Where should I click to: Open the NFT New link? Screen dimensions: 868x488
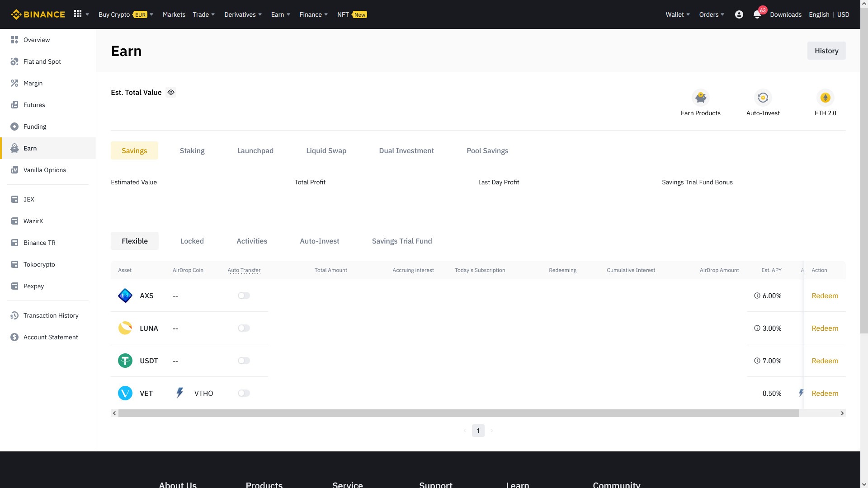(x=352, y=14)
